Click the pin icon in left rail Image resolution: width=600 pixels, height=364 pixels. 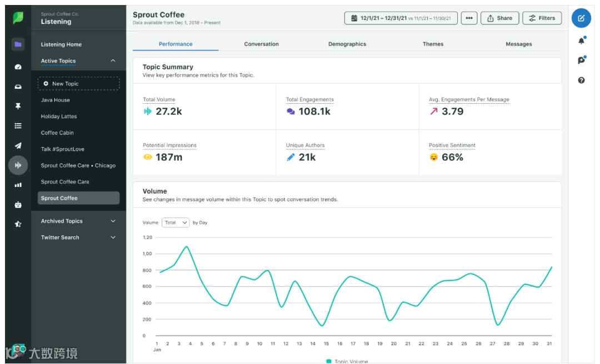coord(18,107)
